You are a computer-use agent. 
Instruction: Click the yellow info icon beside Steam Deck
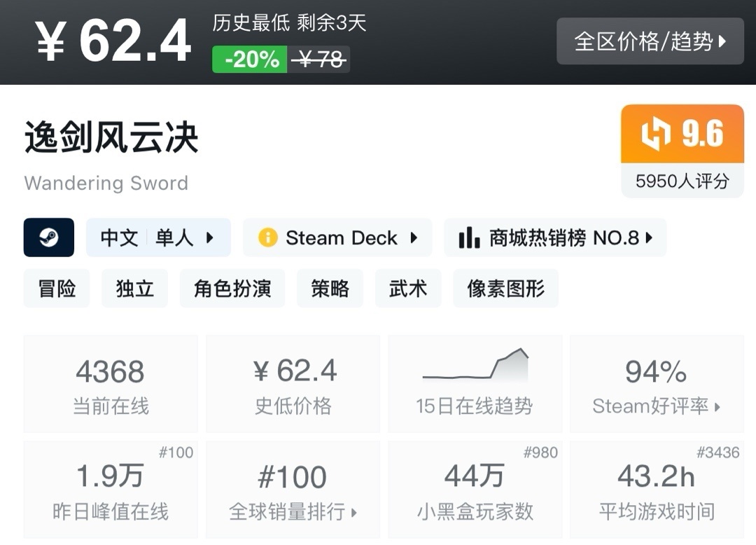(267, 237)
